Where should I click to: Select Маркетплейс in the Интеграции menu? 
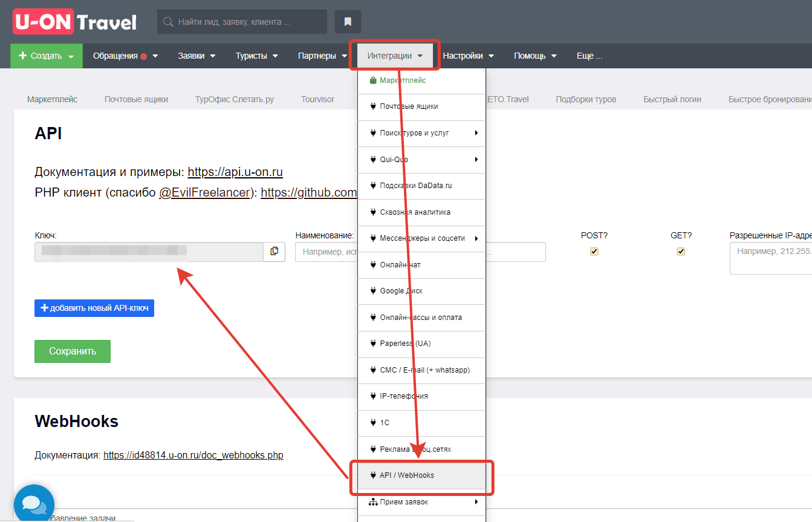coord(421,80)
